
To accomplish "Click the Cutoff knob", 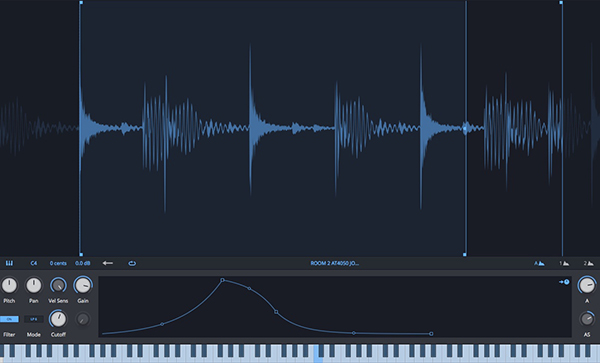I will (x=58, y=319).
